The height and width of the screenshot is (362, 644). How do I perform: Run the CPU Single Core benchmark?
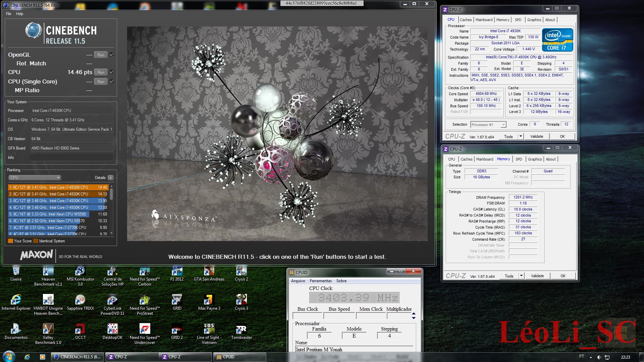pos(101,81)
